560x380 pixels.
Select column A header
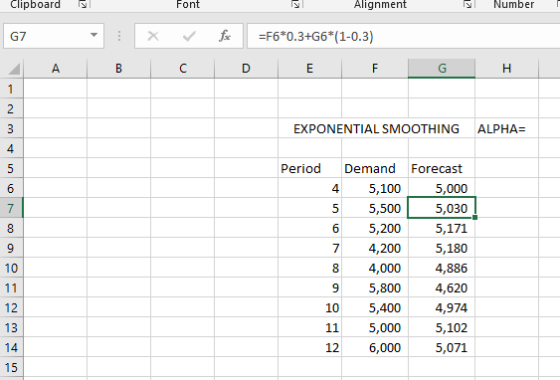point(55,68)
